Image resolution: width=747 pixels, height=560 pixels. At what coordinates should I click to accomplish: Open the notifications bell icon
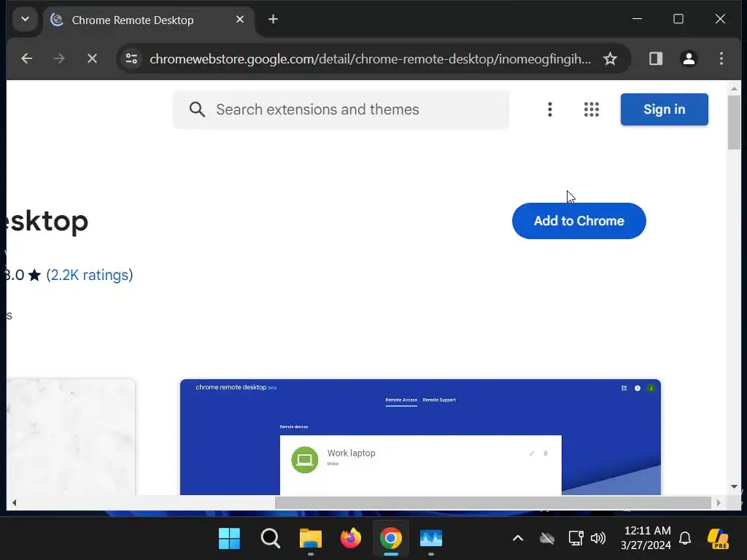tap(685, 539)
